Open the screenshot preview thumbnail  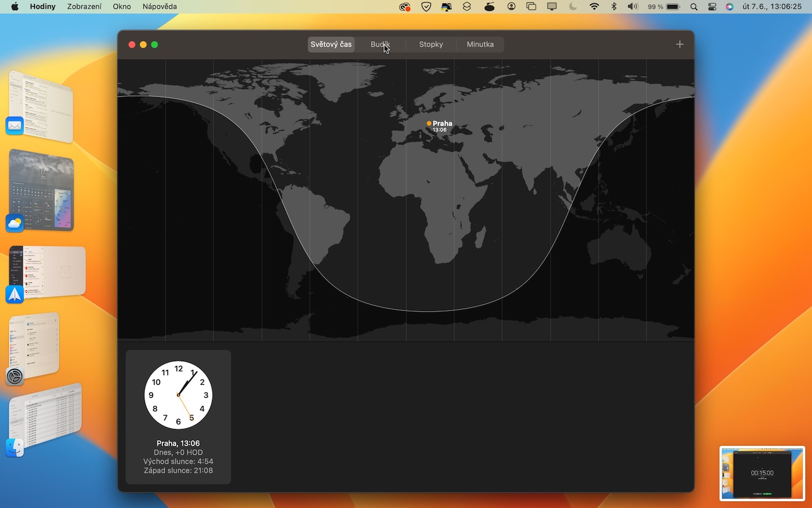tap(762, 474)
